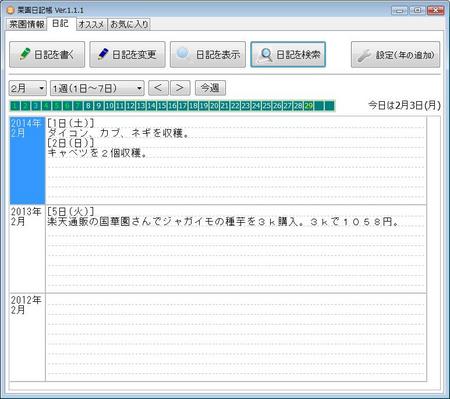Jump to current week with 今週 button
Screen dimensions: 450x399
[210, 88]
